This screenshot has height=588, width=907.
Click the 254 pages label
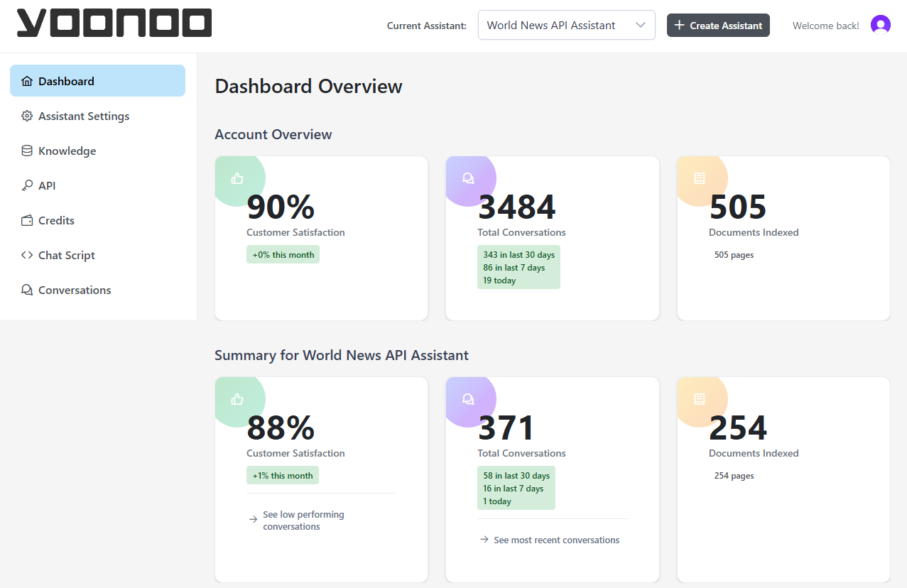pos(734,476)
